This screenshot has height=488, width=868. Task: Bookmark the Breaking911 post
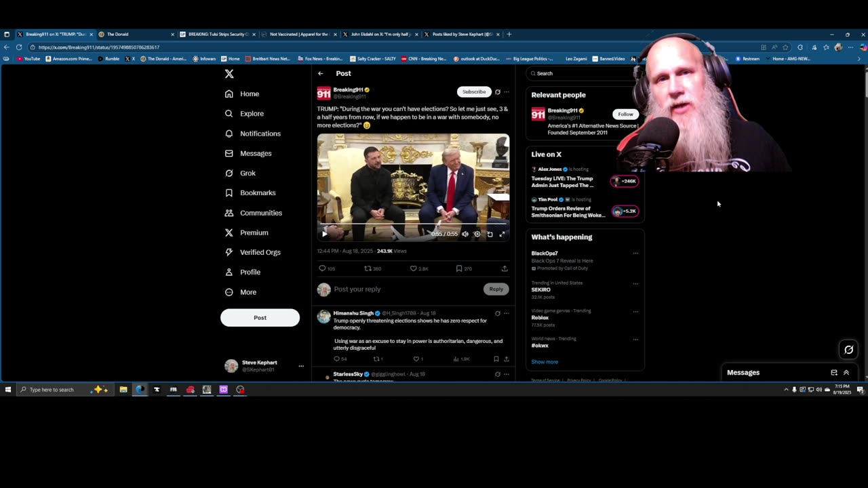[x=459, y=268]
